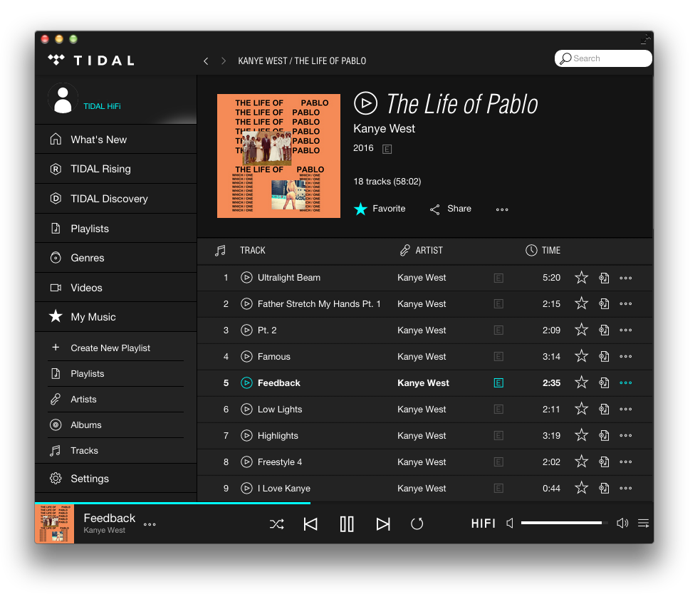The image size is (700, 594).
Task: Open Videos section
Action: 115,288
